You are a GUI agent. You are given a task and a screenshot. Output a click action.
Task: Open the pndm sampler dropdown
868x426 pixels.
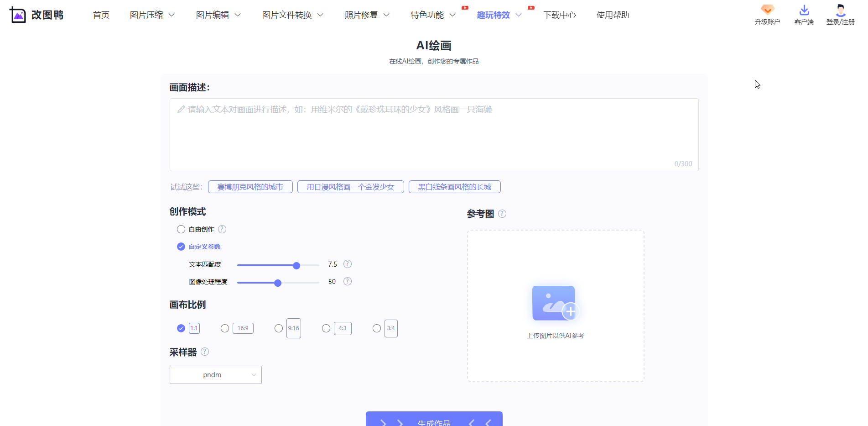[x=215, y=374]
